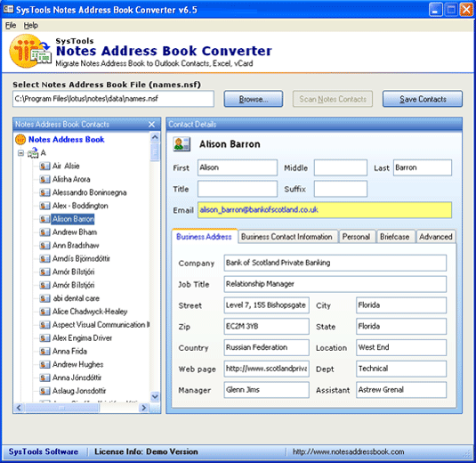Image resolution: width=476 pixels, height=463 pixels.
Task: Click the yellow Email address field
Action: tap(325, 210)
